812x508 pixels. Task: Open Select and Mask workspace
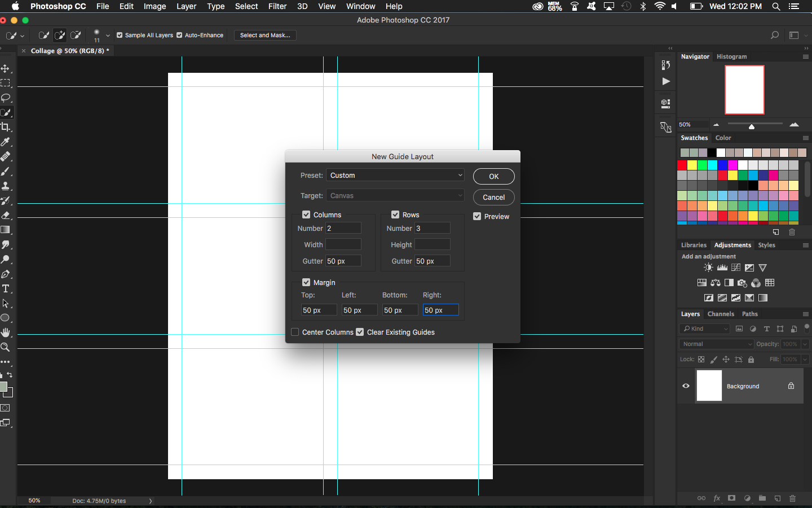pos(265,35)
